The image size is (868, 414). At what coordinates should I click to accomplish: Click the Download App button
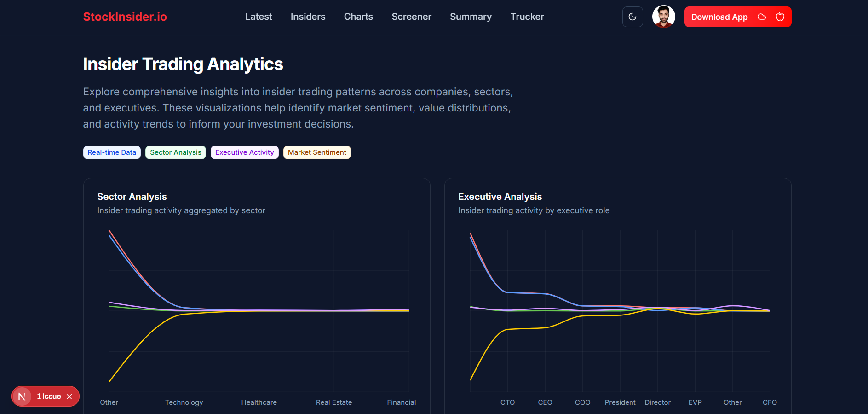pyautogui.click(x=719, y=17)
